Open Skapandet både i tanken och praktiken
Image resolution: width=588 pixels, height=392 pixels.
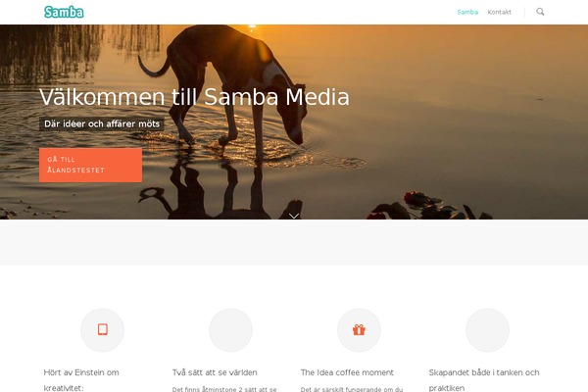pyautogui.click(x=484, y=380)
